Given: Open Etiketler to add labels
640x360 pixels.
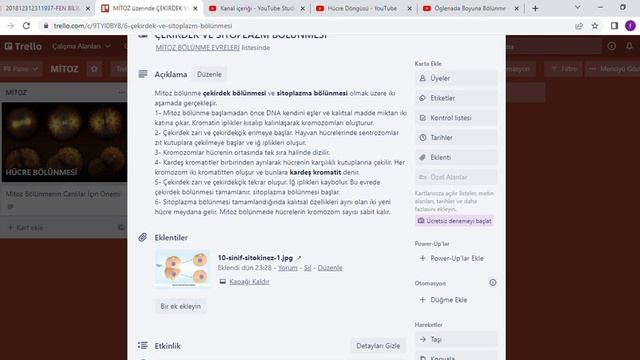Looking at the screenshot, I should (x=456, y=98).
